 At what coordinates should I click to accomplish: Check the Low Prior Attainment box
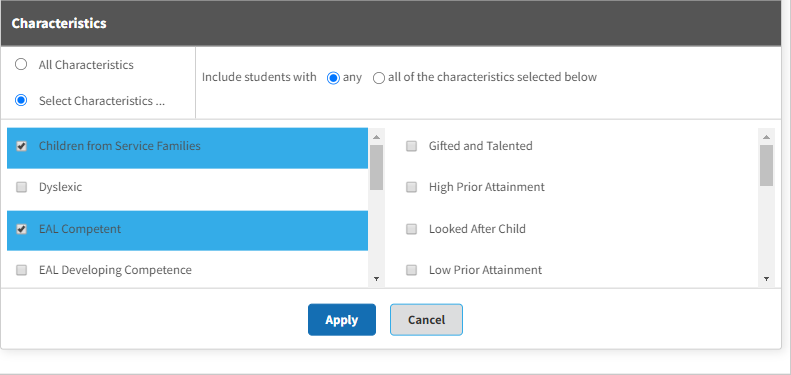coord(412,270)
